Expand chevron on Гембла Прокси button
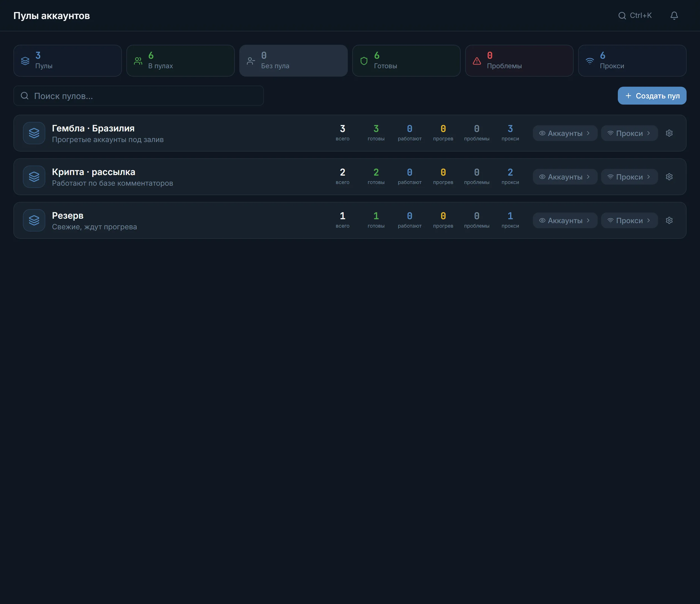The height and width of the screenshot is (604, 700). tap(648, 133)
